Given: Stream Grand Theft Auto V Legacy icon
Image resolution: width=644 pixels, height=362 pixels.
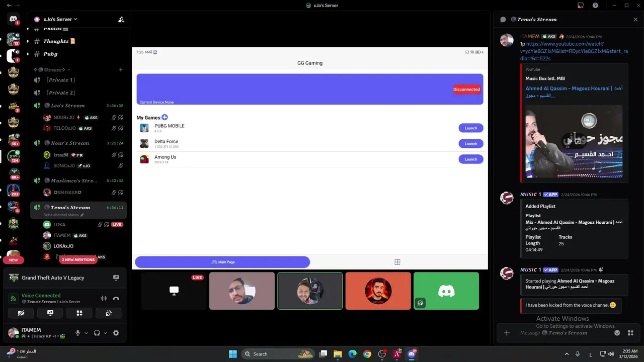Looking at the screenshot, I should (116, 278).
